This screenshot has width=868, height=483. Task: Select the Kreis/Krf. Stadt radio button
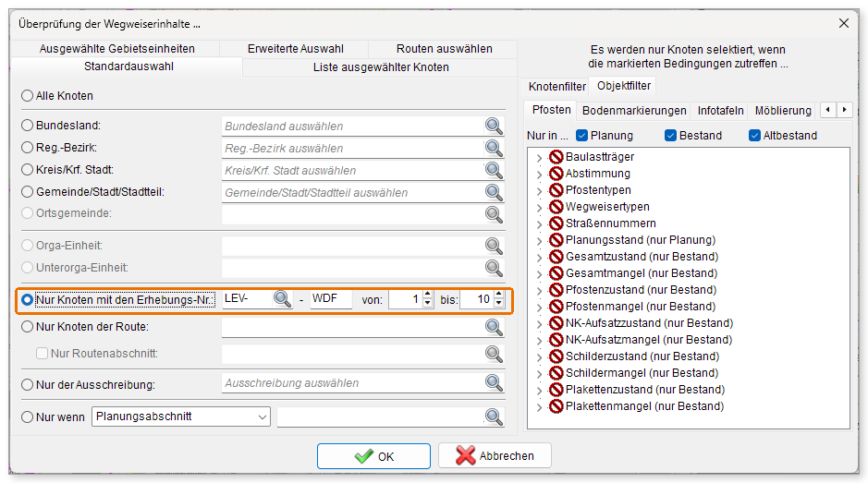point(27,170)
